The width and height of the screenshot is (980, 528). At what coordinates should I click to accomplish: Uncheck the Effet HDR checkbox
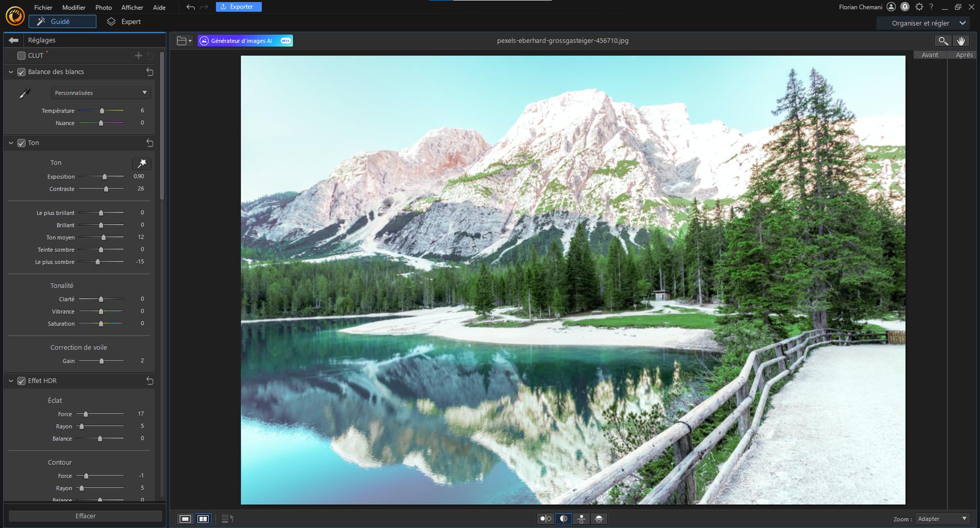pyautogui.click(x=21, y=380)
